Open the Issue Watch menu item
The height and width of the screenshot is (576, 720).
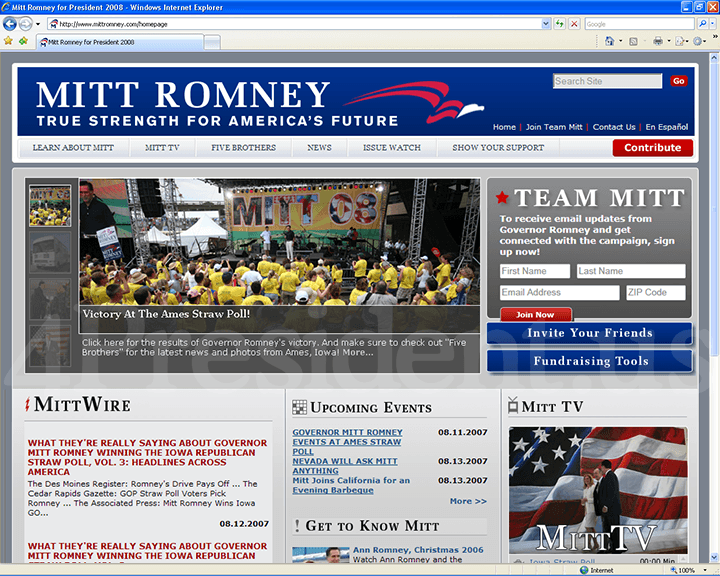pos(392,147)
